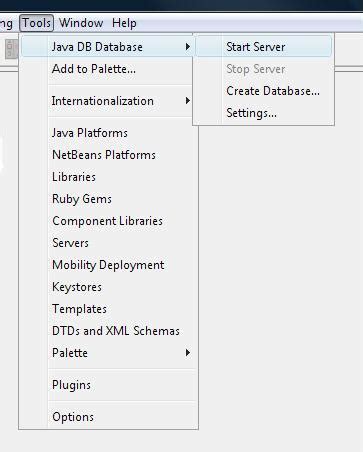Image resolution: width=363 pixels, height=452 pixels.
Task: Choose Mobility Deployment item
Action: [107, 265]
